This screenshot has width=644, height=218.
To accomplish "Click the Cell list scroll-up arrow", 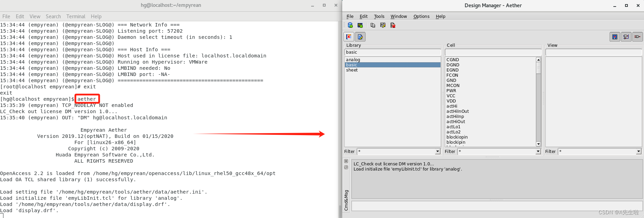I will 538,60.
